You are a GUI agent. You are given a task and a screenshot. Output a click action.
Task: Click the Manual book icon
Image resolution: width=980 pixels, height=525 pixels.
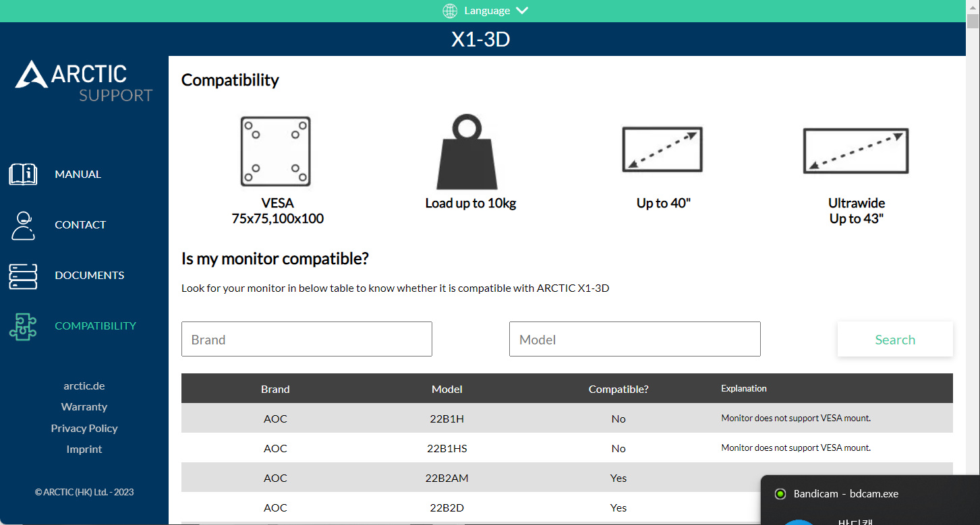click(23, 174)
